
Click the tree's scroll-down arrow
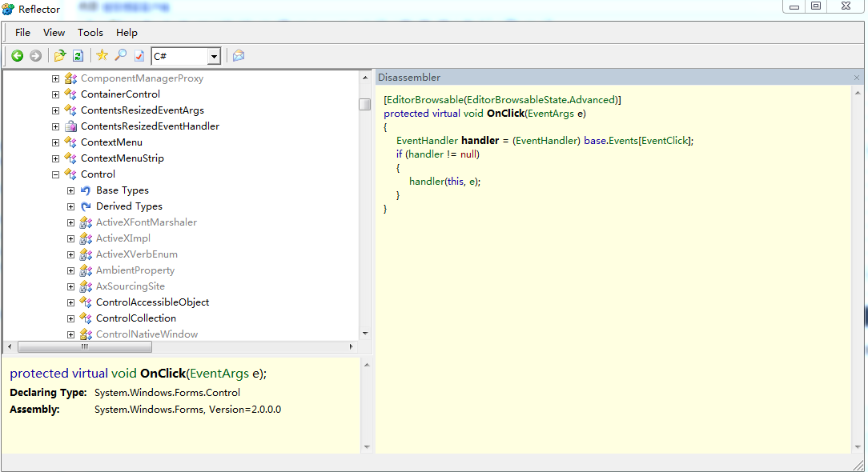[x=365, y=334]
